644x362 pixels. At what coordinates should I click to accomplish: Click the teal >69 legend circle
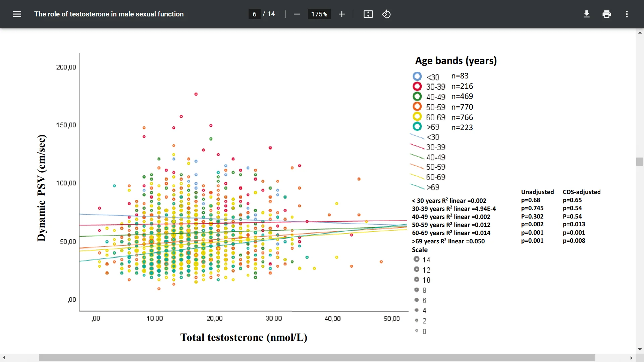417,127
